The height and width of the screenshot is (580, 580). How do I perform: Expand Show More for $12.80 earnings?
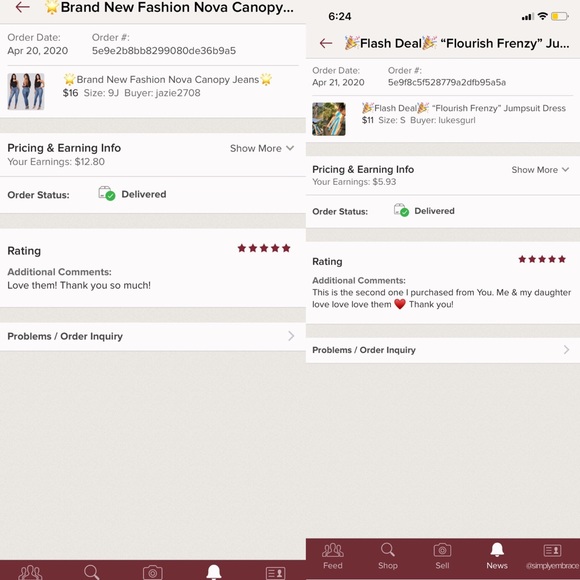tap(262, 148)
